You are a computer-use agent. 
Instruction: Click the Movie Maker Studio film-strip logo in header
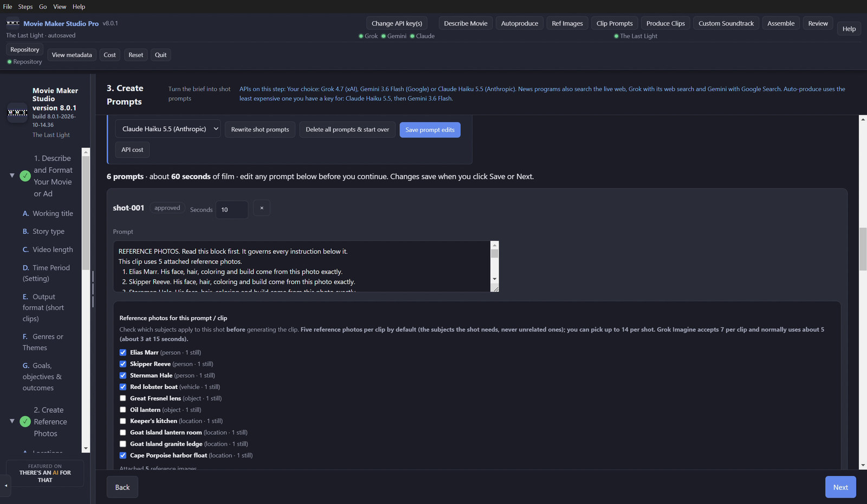(13, 23)
